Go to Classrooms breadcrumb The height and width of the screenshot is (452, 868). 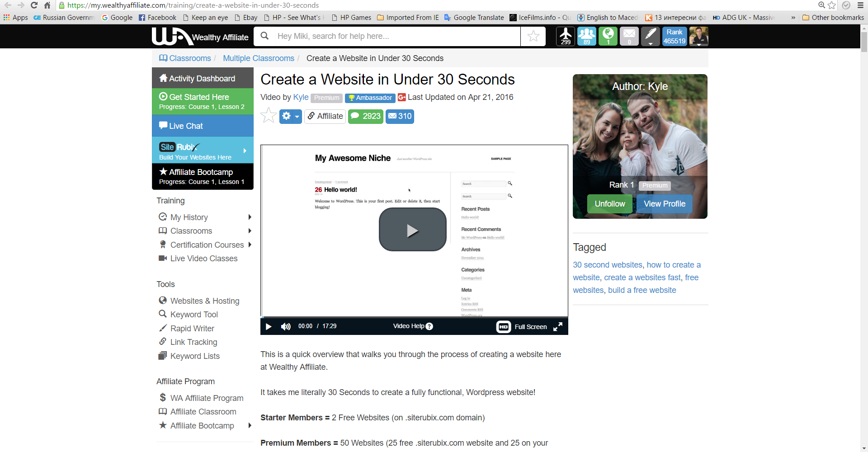click(x=185, y=58)
